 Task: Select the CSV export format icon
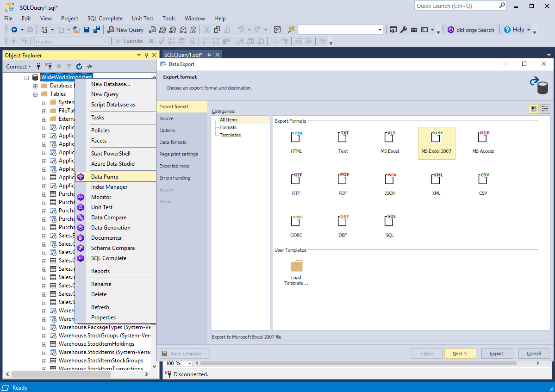coord(483,179)
